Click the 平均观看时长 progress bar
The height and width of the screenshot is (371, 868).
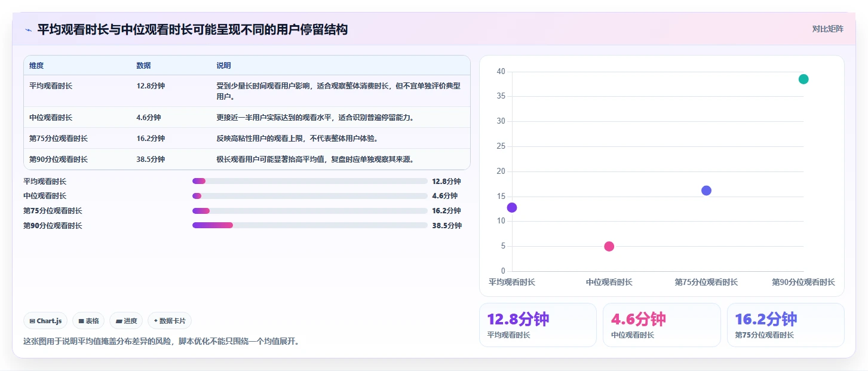309,181
